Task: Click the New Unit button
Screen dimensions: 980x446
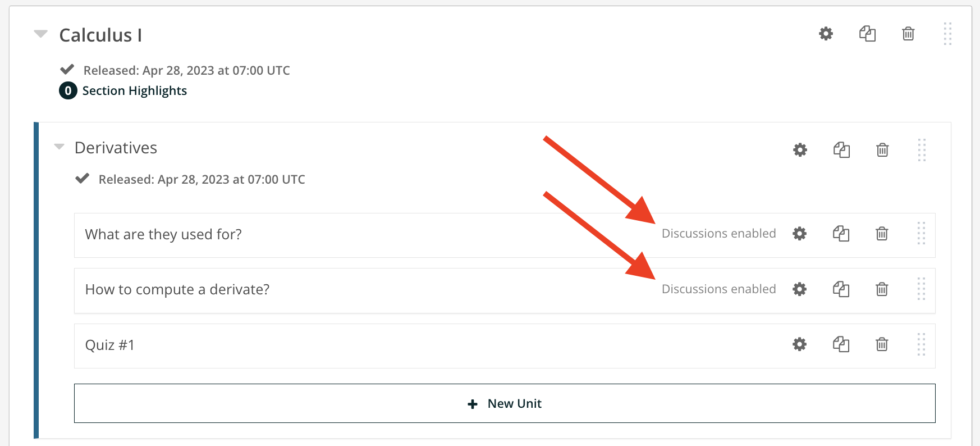Action: point(505,403)
